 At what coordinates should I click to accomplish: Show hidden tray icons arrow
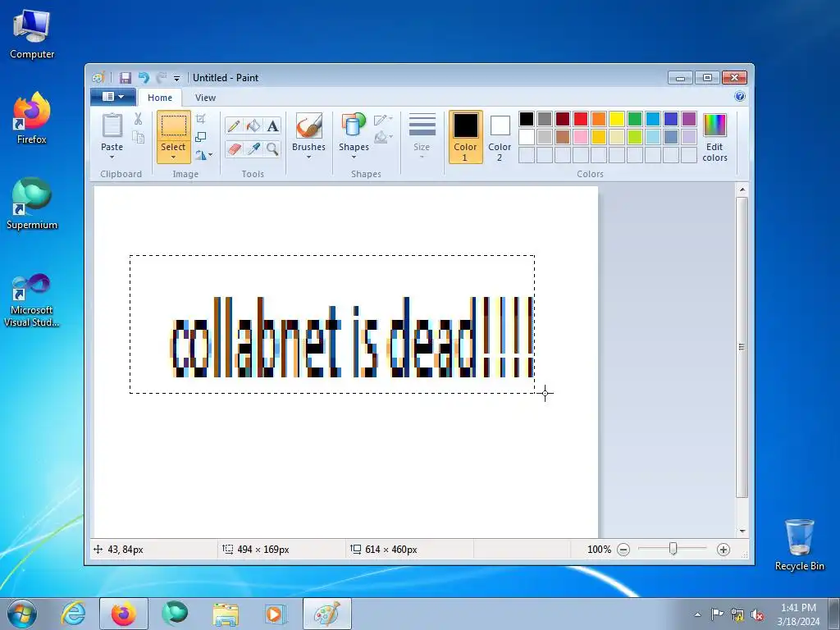coord(697,614)
